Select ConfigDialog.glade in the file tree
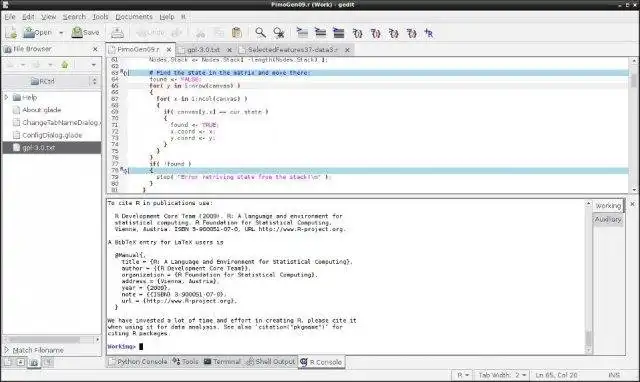This screenshot has width=640, height=382. tap(52, 135)
